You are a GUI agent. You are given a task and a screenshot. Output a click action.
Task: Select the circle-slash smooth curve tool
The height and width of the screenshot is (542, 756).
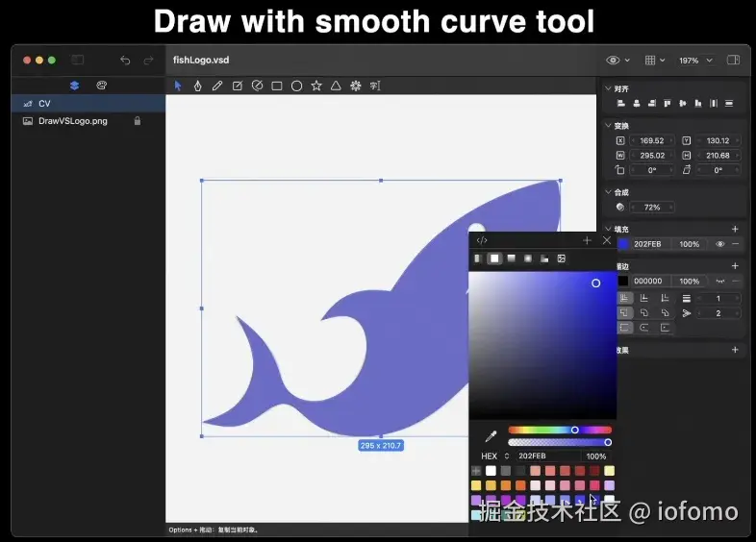258,86
